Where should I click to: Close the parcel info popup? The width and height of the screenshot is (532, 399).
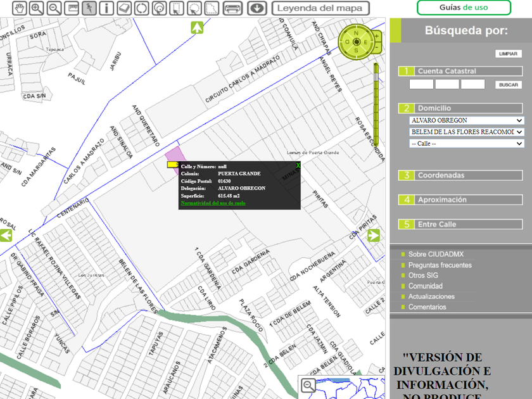298,165
